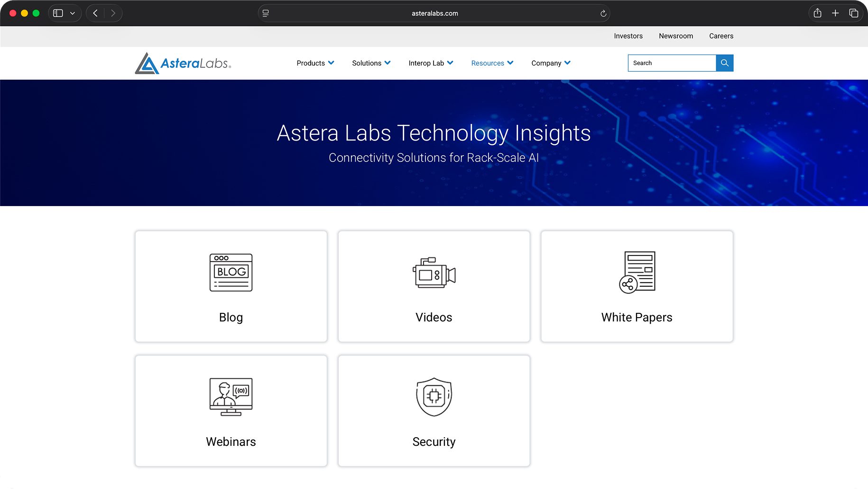
Task: Click the Blog window icon
Action: (231, 273)
